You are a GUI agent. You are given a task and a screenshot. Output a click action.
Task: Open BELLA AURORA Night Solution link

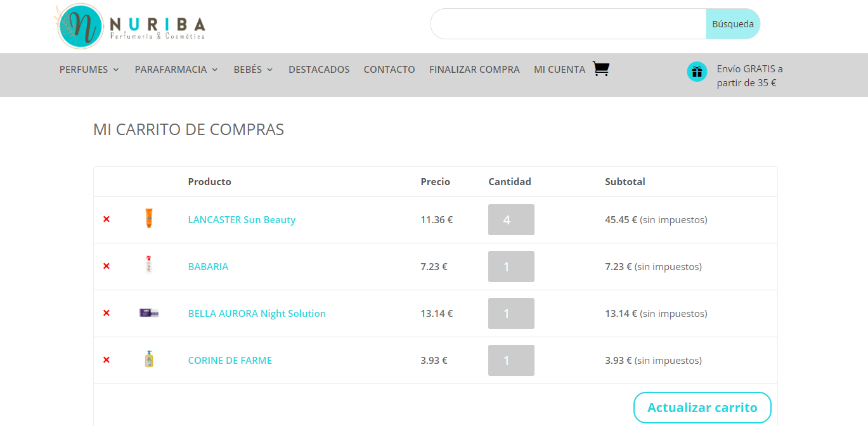257,313
